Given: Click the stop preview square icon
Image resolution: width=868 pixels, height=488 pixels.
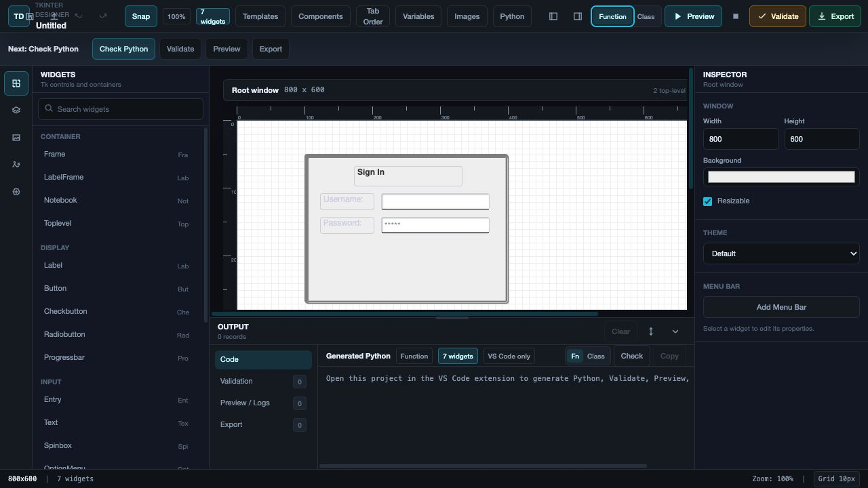Looking at the screenshot, I should [x=736, y=16].
